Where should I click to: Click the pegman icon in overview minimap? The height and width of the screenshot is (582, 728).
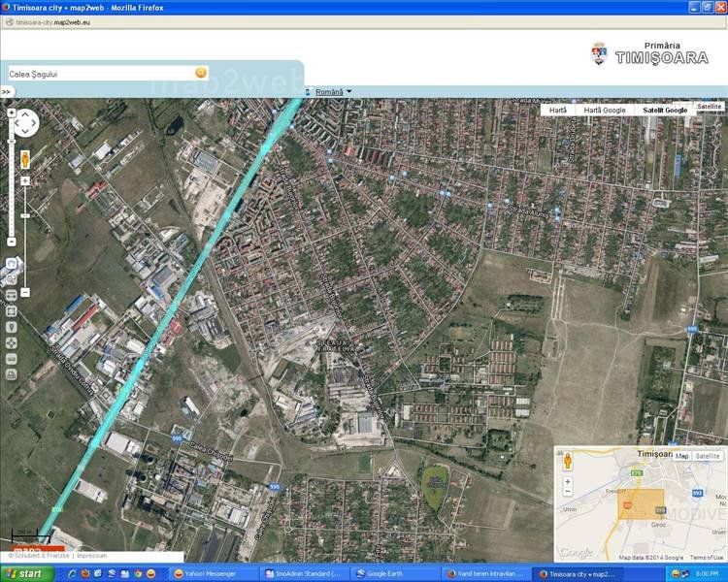click(x=568, y=462)
